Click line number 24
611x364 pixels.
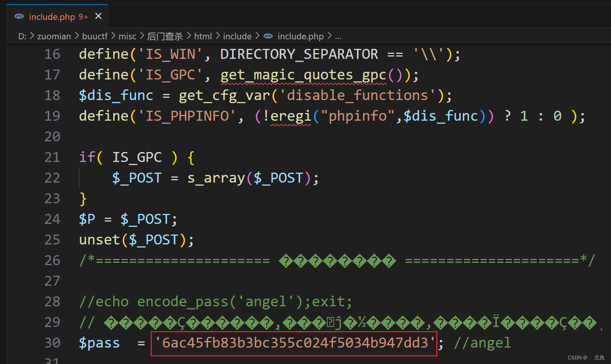[x=52, y=219]
